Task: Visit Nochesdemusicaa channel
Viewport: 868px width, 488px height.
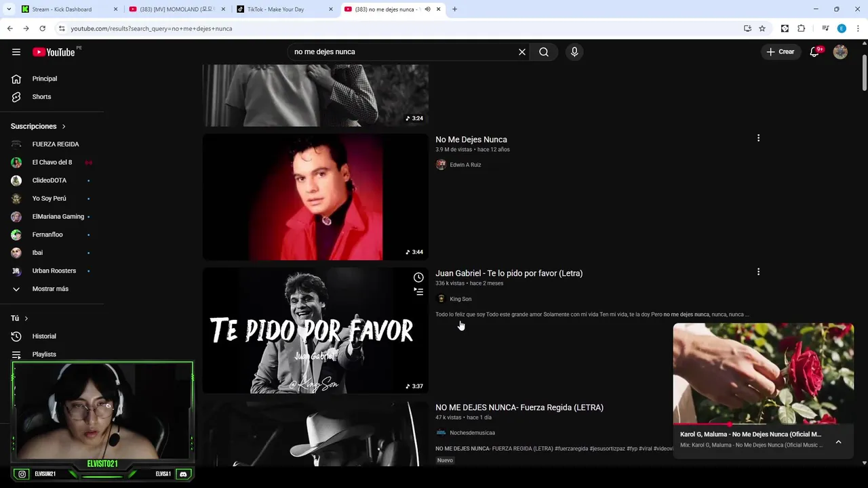Action: point(472,433)
